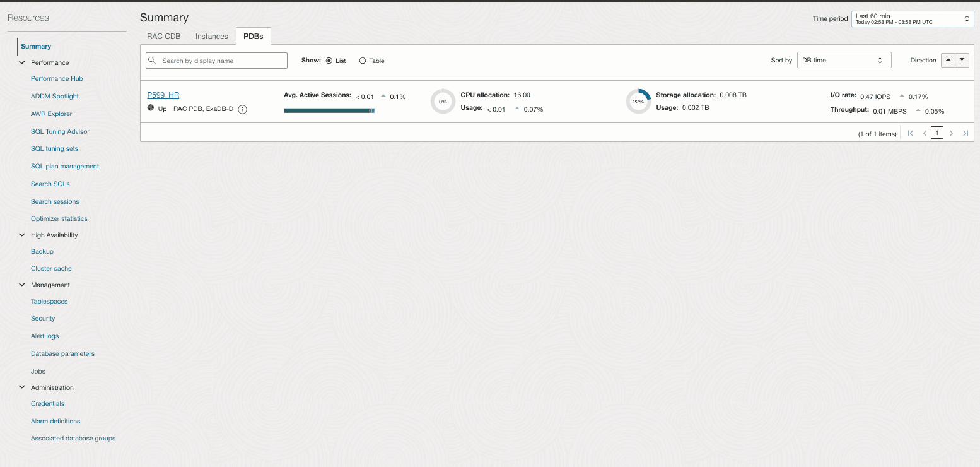Screen dimensions: 980x467
Task: Open the P599_HR database link
Action: [x=163, y=95]
